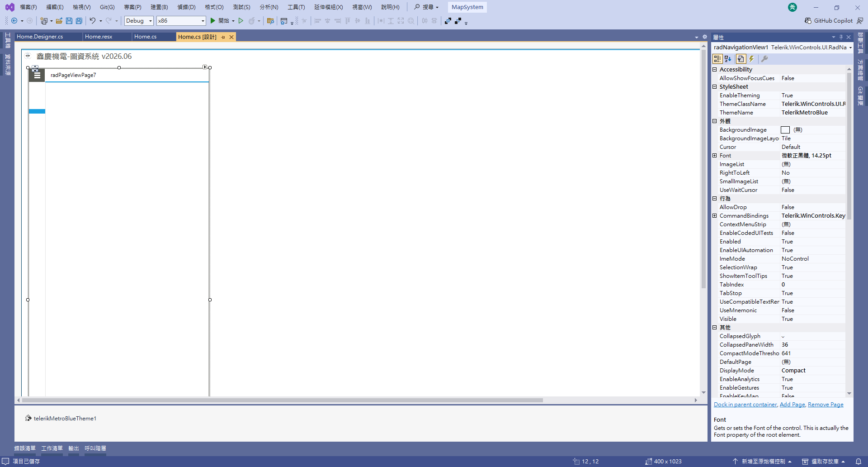Expand the CommandBindings property
The width and height of the screenshot is (868, 467).
(715, 216)
